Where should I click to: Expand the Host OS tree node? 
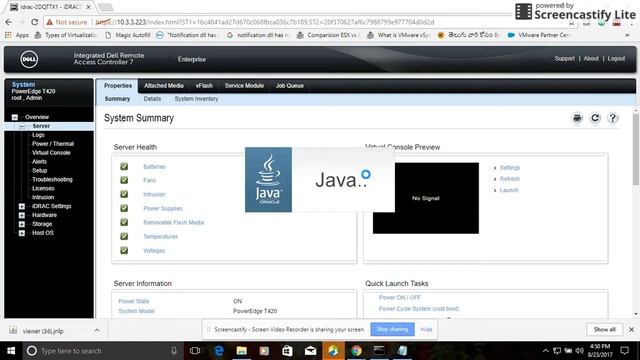22,233
